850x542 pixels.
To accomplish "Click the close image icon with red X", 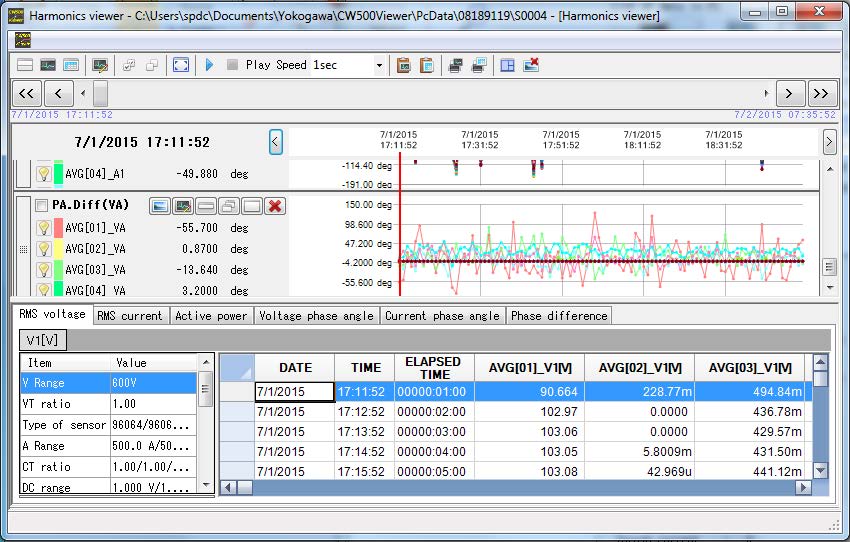I will pyautogui.click(x=531, y=66).
